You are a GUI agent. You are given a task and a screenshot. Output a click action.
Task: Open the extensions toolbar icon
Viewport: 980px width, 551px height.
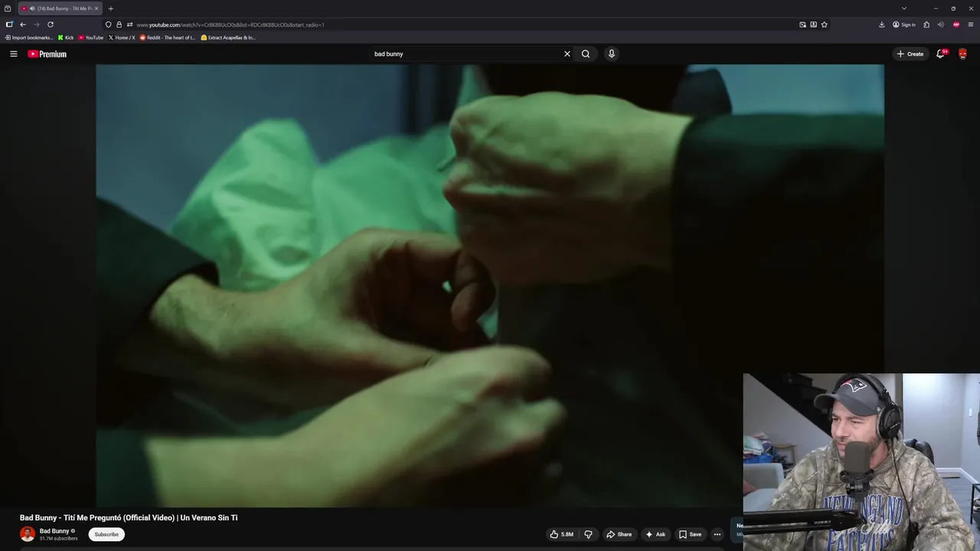point(926,24)
